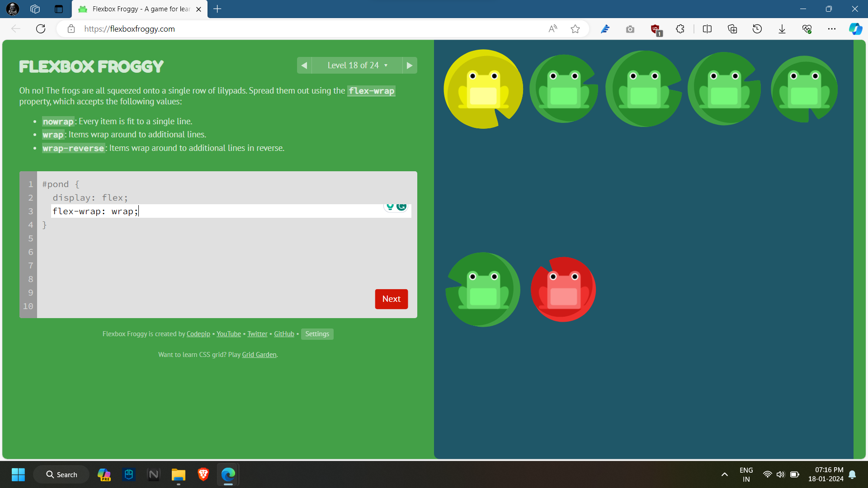Click the Grammarly icon in code editor

[x=401, y=206]
